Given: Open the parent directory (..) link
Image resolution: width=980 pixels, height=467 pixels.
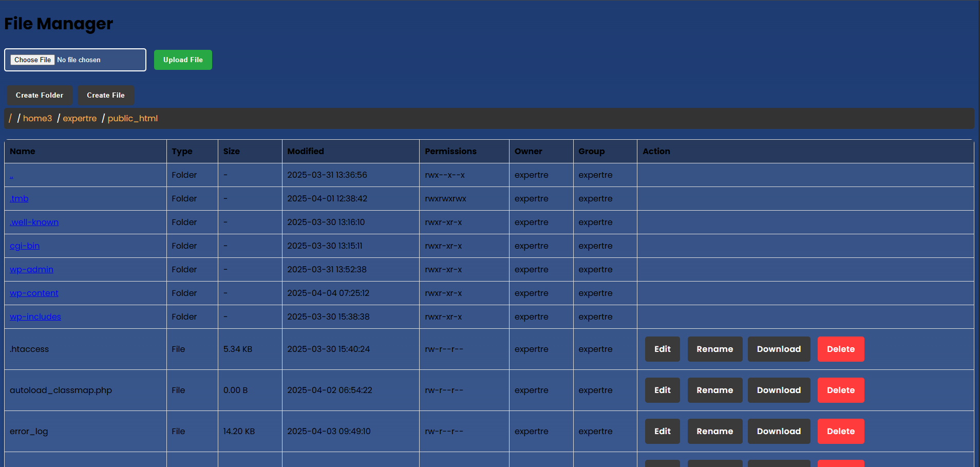Looking at the screenshot, I should click(x=12, y=176).
